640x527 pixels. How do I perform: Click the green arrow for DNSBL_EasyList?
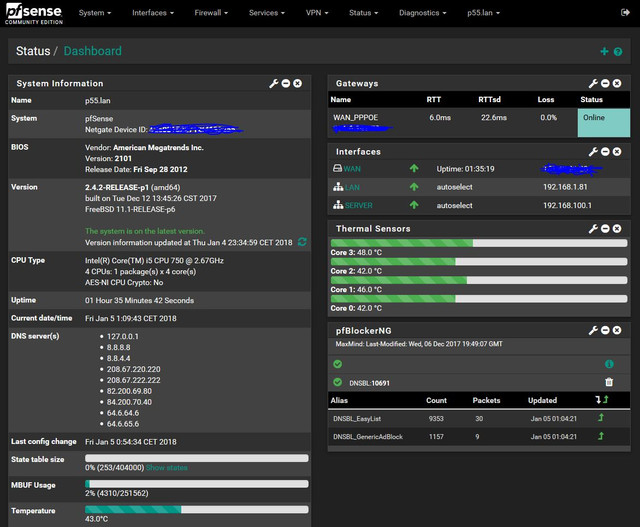[x=601, y=418]
